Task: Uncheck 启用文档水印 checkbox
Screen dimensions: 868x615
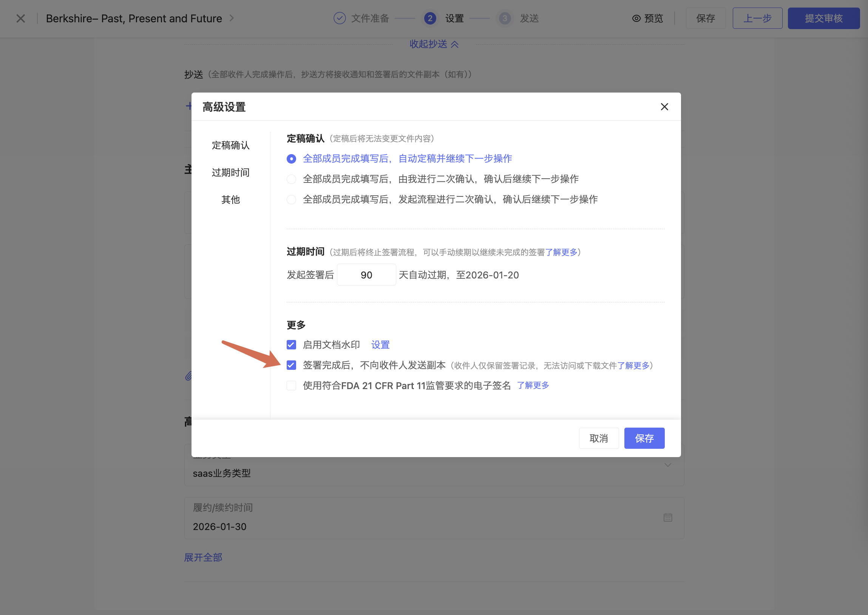Action: point(291,345)
